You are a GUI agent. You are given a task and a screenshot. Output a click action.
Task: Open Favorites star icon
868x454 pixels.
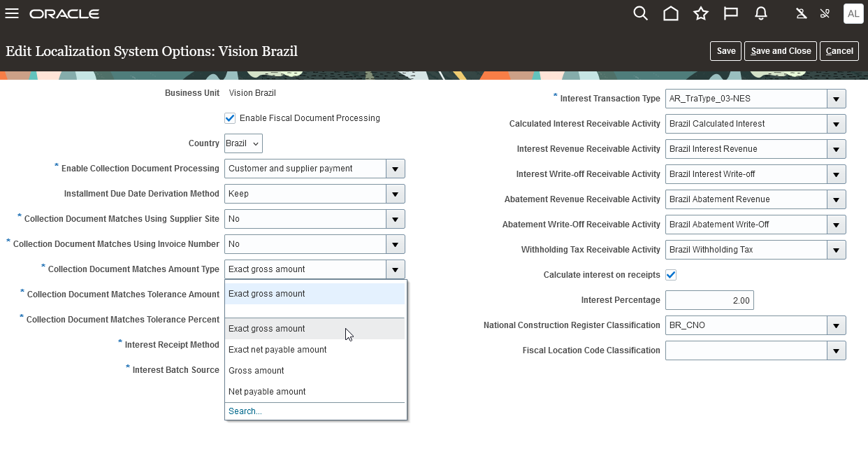(701, 14)
